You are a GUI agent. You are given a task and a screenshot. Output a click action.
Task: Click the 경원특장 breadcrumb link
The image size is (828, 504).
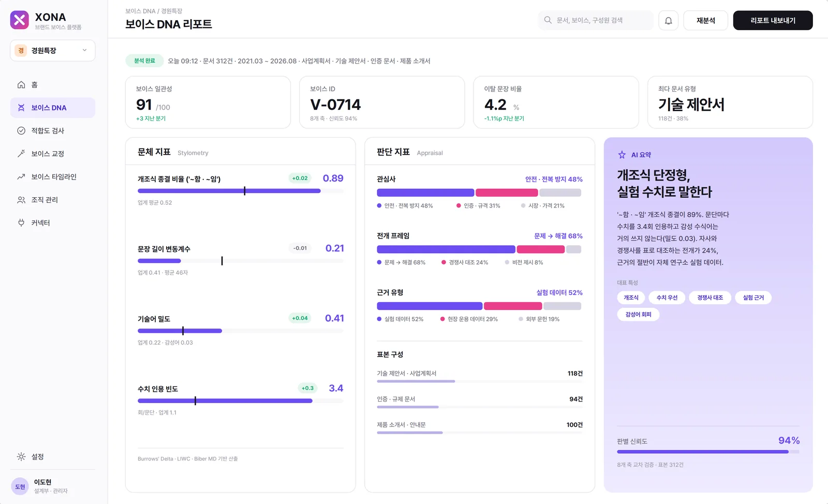point(172,11)
